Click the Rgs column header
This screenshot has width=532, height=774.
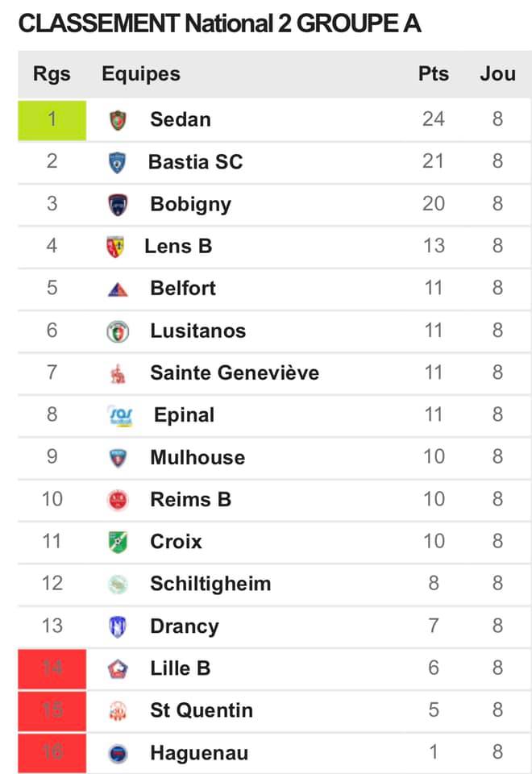[52, 74]
